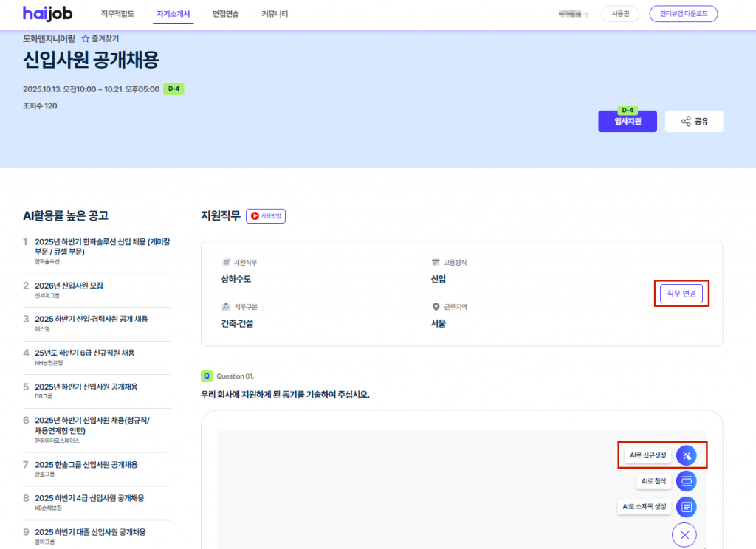The height and width of the screenshot is (549, 756).
Task: Select the AI로 신규생성 label
Action: pos(647,455)
